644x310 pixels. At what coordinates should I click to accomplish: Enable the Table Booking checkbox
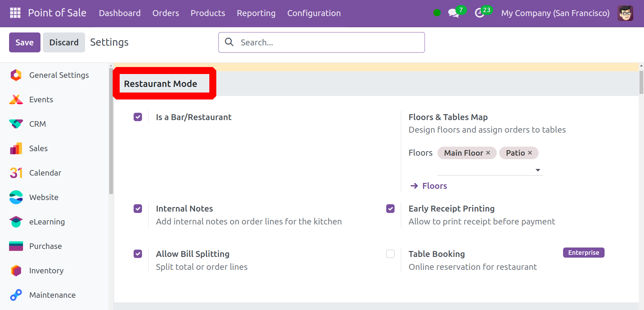(390, 254)
